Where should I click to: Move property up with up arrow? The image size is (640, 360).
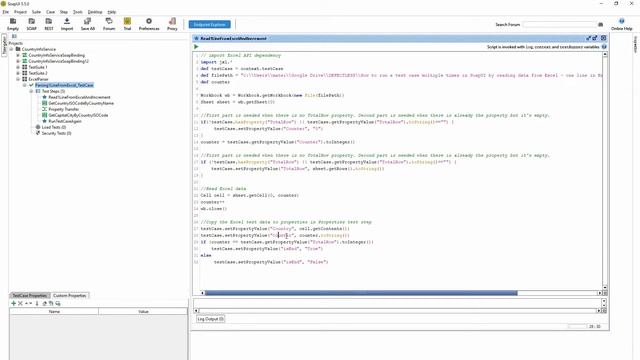tap(26, 303)
